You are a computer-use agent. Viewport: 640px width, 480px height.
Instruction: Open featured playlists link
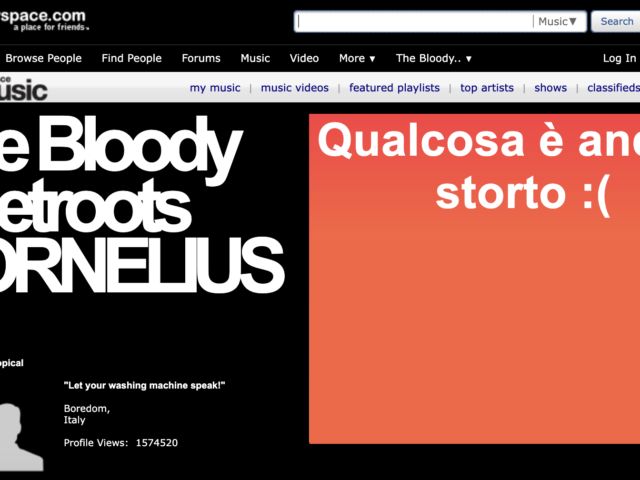click(394, 88)
